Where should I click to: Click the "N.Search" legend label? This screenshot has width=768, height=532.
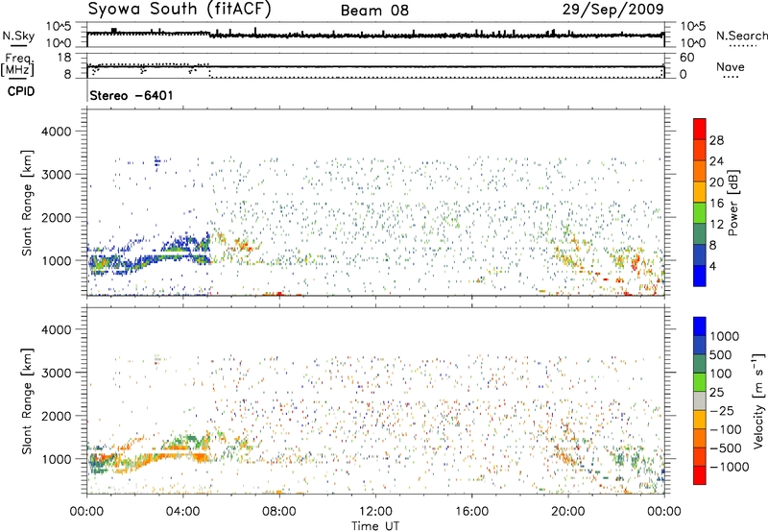pyautogui.click(x=742, y=36)
